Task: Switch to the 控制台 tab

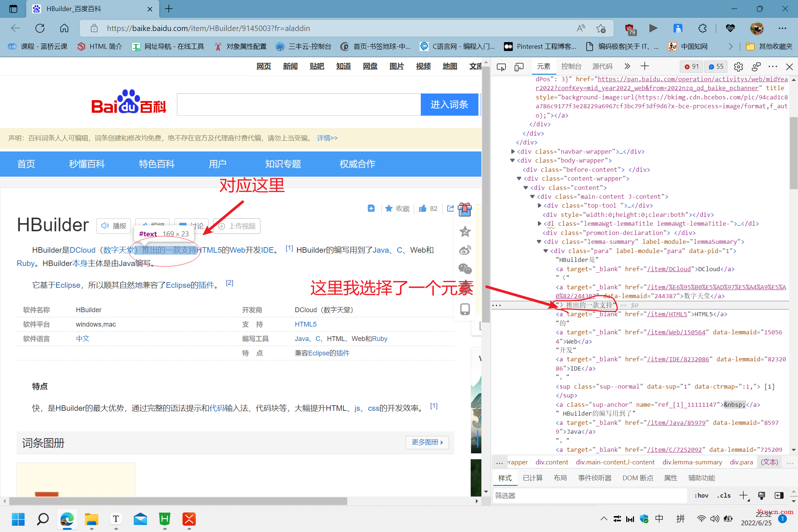Action: (571, 66)
